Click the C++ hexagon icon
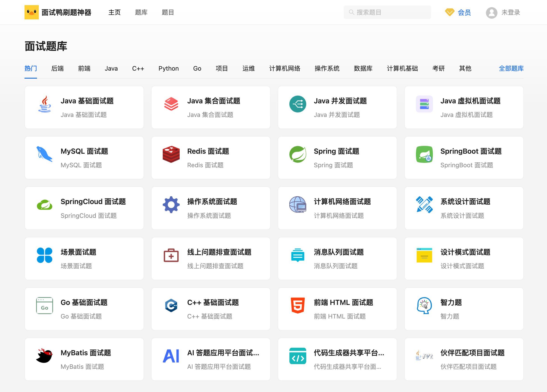The image size is (547, 392). (171, 306)
